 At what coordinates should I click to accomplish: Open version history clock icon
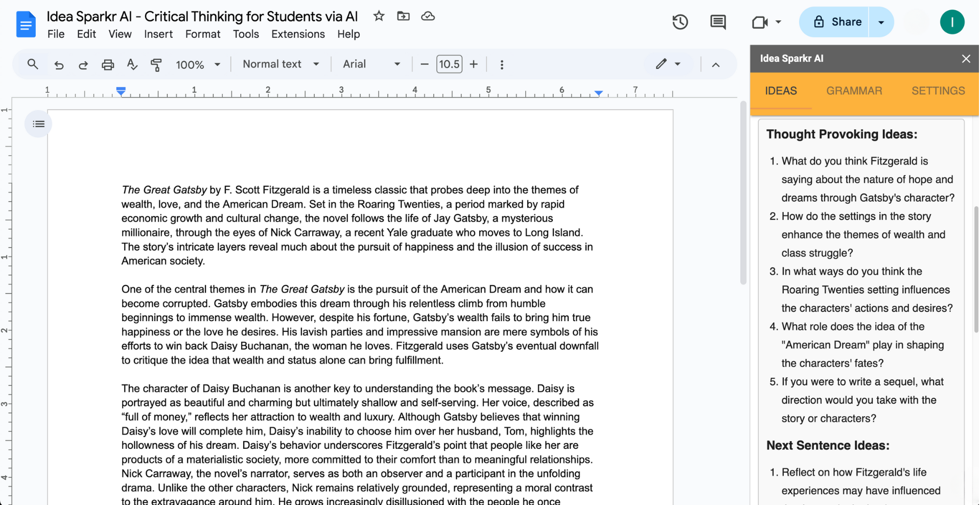[680, 22]
